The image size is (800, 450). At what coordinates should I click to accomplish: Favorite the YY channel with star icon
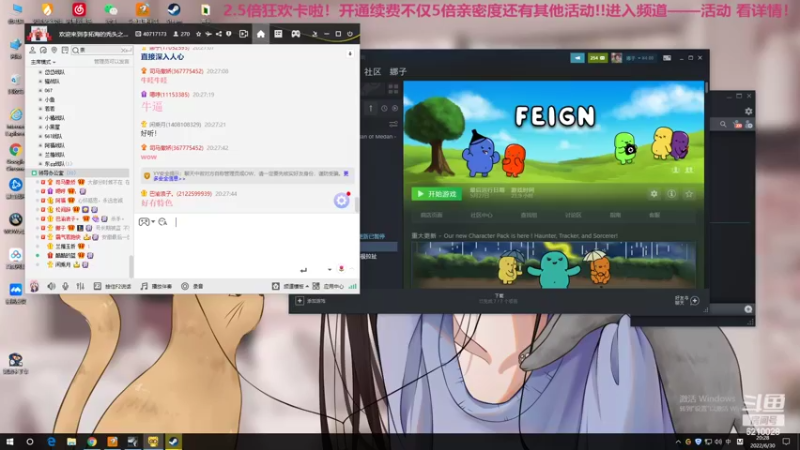pos(198,34)
